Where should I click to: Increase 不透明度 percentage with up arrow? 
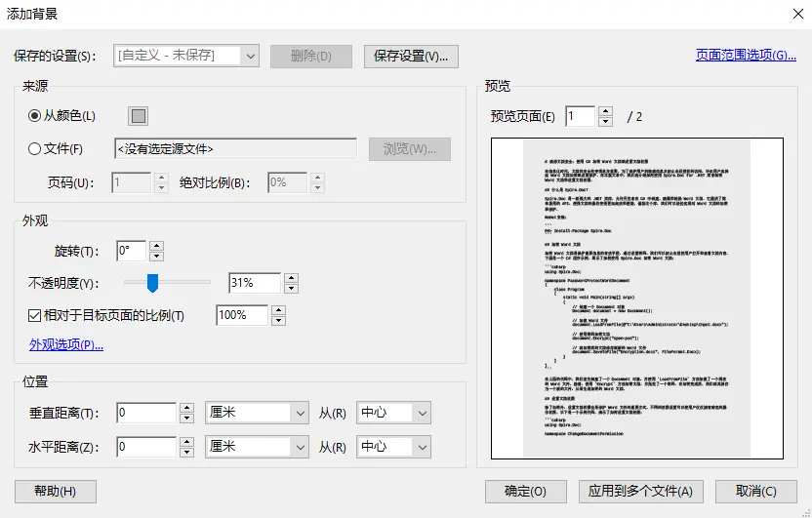click(291, 278)
